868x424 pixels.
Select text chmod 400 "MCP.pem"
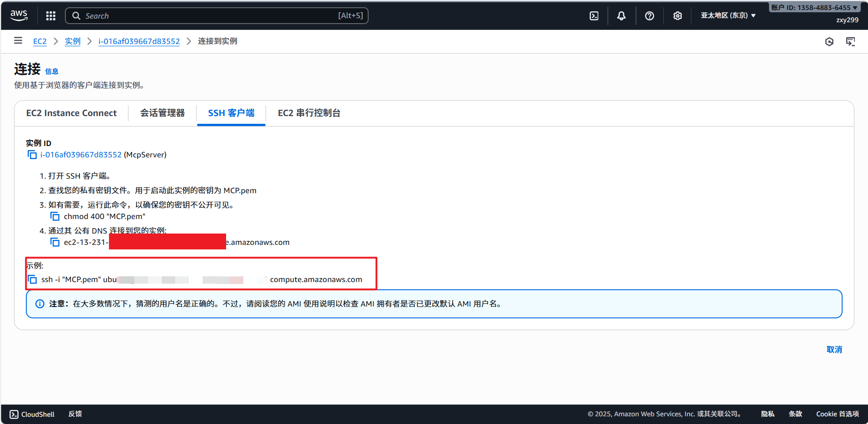[x=104, y=216]
